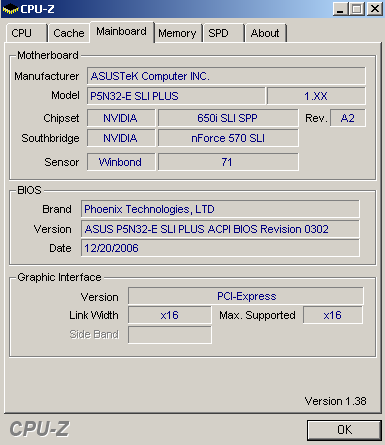
Task: Open the SPD tab
Action: pos(223,33)
